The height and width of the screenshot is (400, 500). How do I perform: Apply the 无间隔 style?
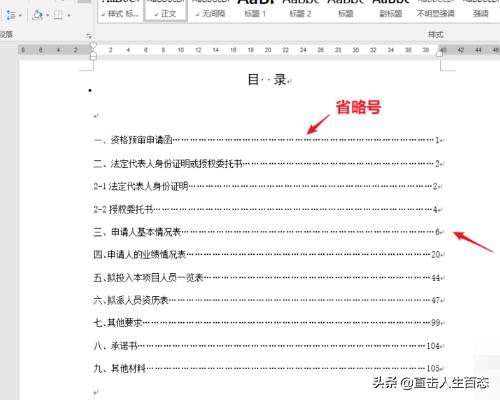pos(210,11)
